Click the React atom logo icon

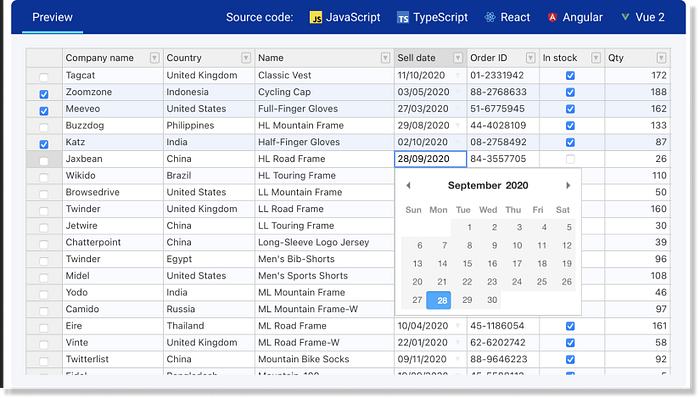coord(490,17)
